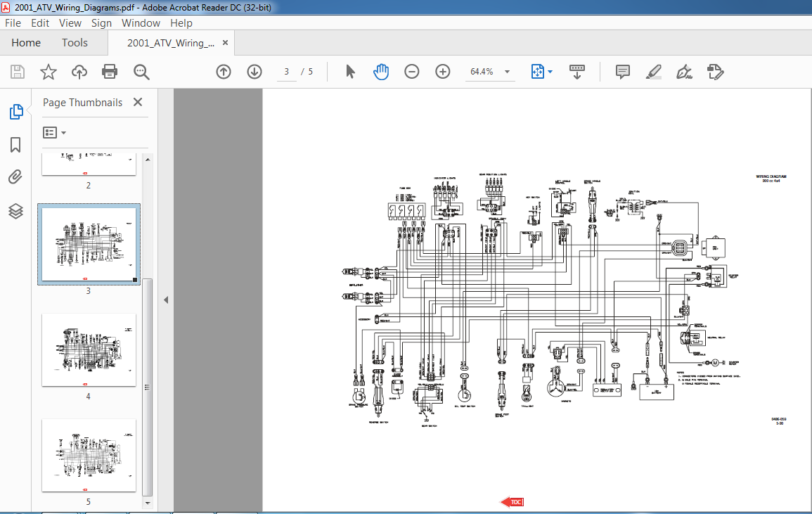Open the Window menu
Screen dimensions: 812x514
coord(141,23)
